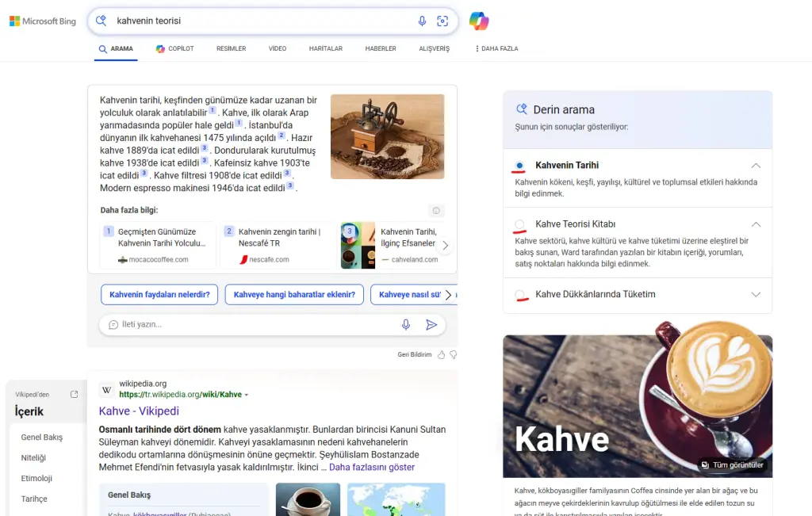Open Nescafé TR source card
Screen dimensions: 812x516
(278, 246)
